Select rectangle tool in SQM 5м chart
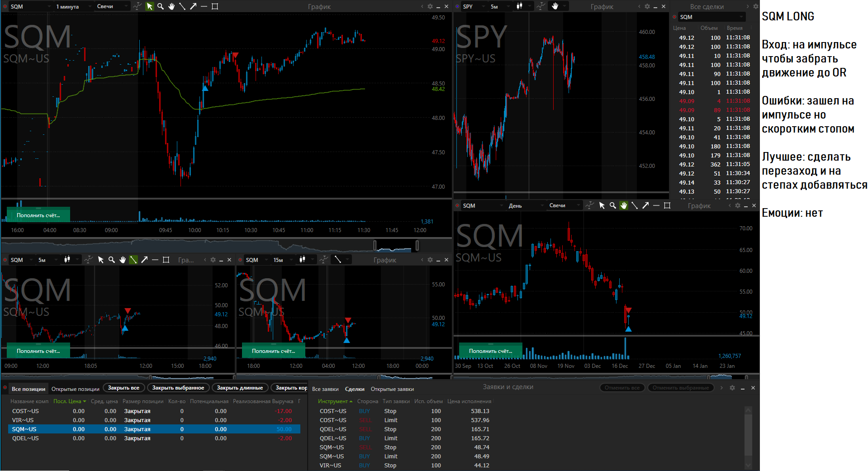The width and height of the screenshot is (868, 471). click(166, 260)
